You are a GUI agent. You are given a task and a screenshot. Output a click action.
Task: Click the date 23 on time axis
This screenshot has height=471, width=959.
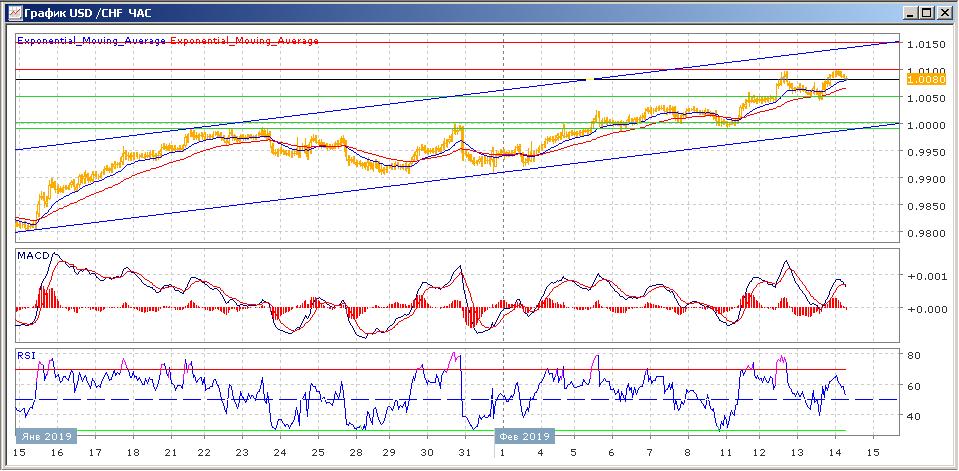coord(242,453)
